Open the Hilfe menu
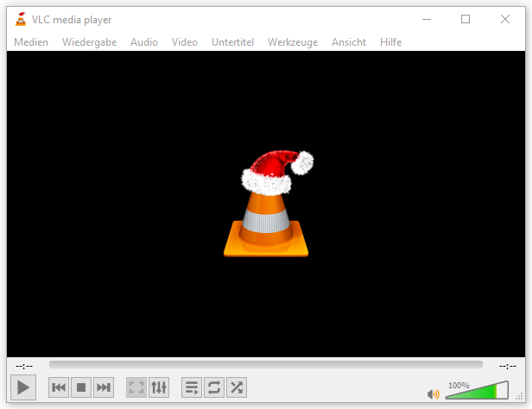The height and width of the screenshot is (409, 532). 391,42
